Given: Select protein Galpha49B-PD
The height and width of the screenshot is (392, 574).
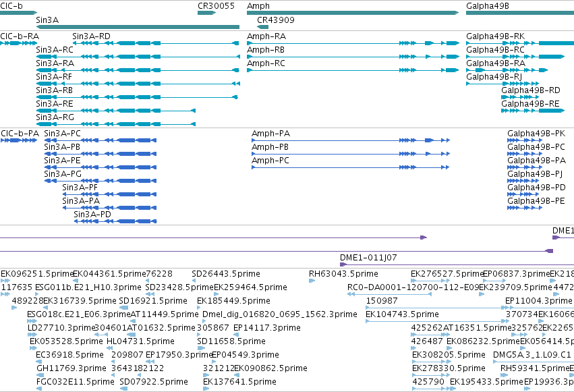Looking at the screenshot, I should coord(523,194).
